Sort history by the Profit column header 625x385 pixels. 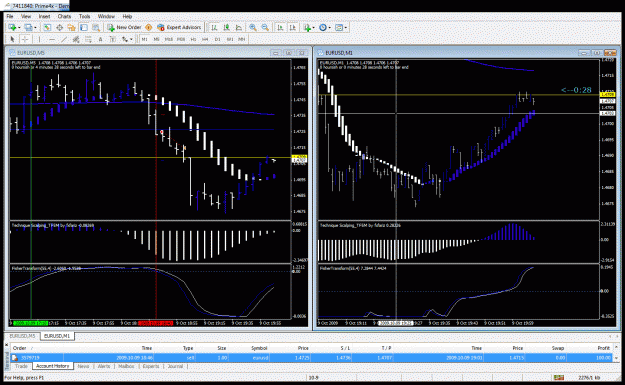[603, 348]
